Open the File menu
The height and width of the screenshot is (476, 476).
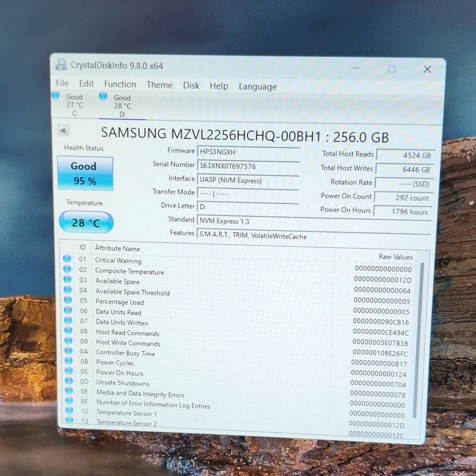click(63, 83)
